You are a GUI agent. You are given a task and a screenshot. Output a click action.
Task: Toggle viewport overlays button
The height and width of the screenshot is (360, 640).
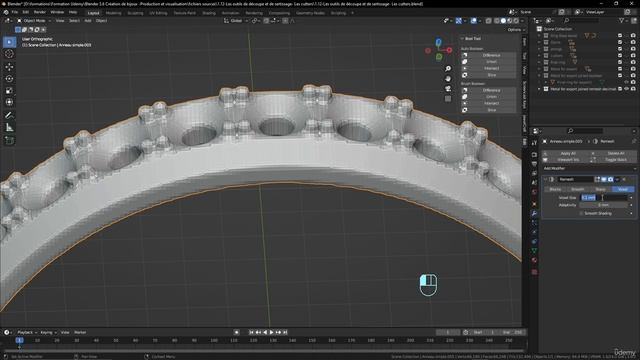pos(473,20)
